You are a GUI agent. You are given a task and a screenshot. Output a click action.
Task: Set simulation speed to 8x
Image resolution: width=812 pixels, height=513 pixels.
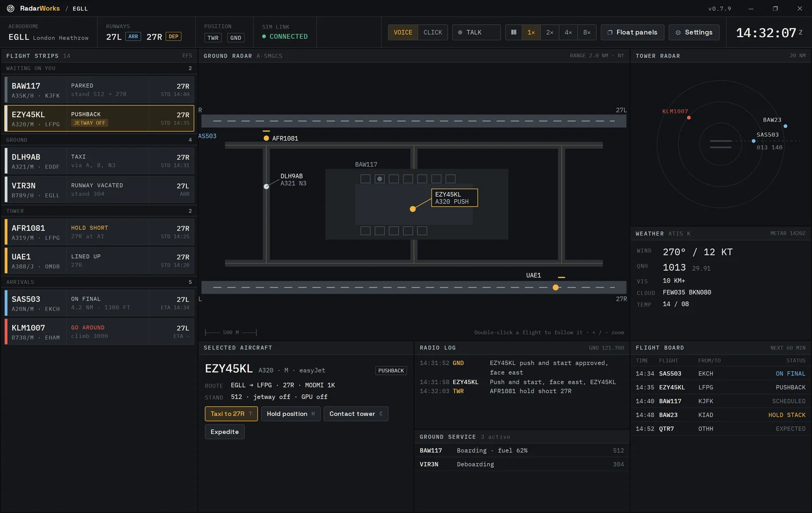tap(587, 32)
